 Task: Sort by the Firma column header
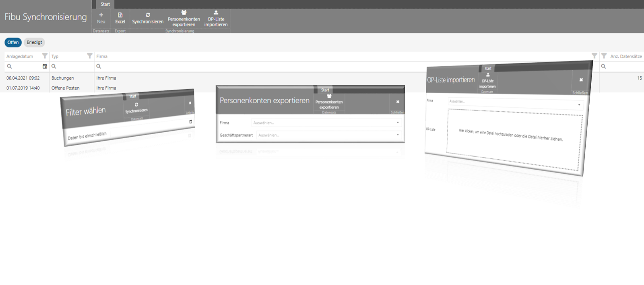[x=102, y=56]
